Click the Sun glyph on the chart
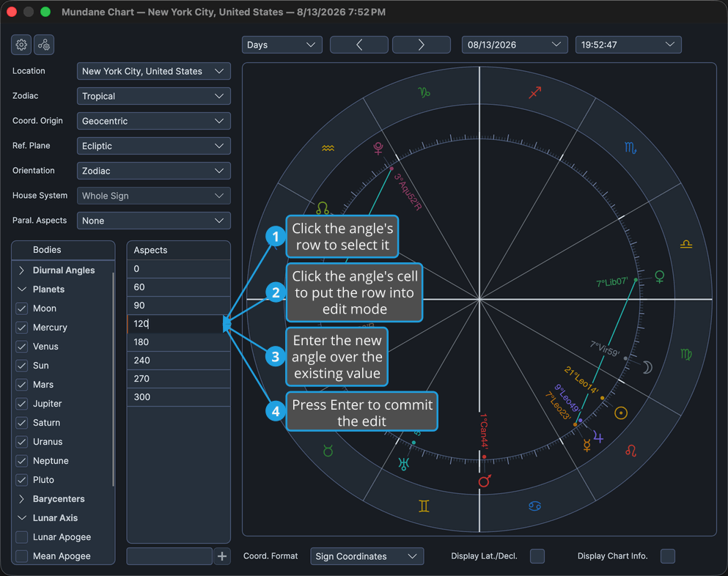The width and height of the screenshot is (728, 576). tap(621, 413)
